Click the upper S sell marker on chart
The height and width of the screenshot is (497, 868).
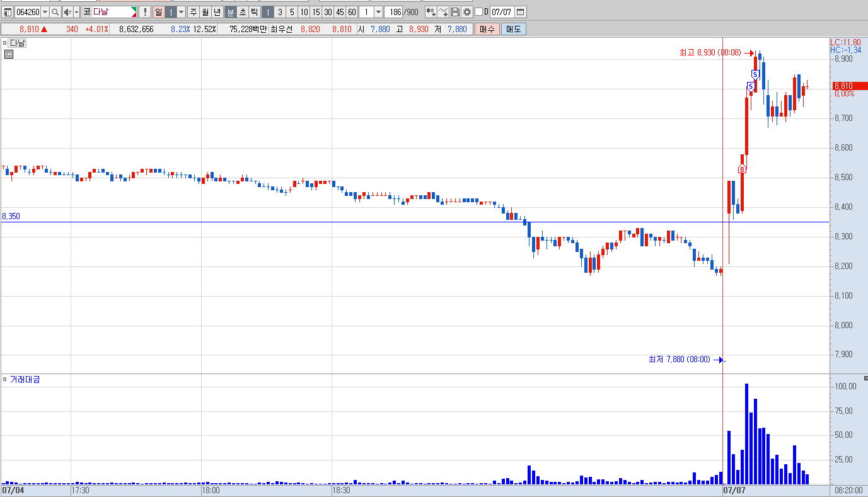(x=755, y=74)
